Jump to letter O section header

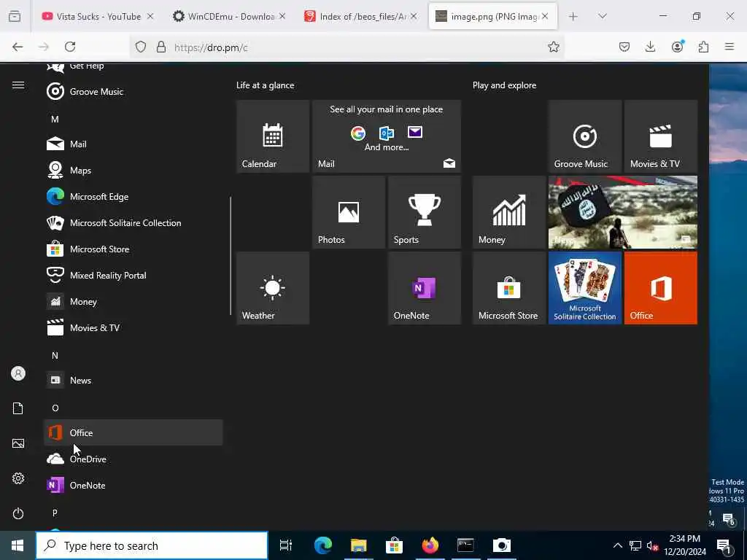55,408
